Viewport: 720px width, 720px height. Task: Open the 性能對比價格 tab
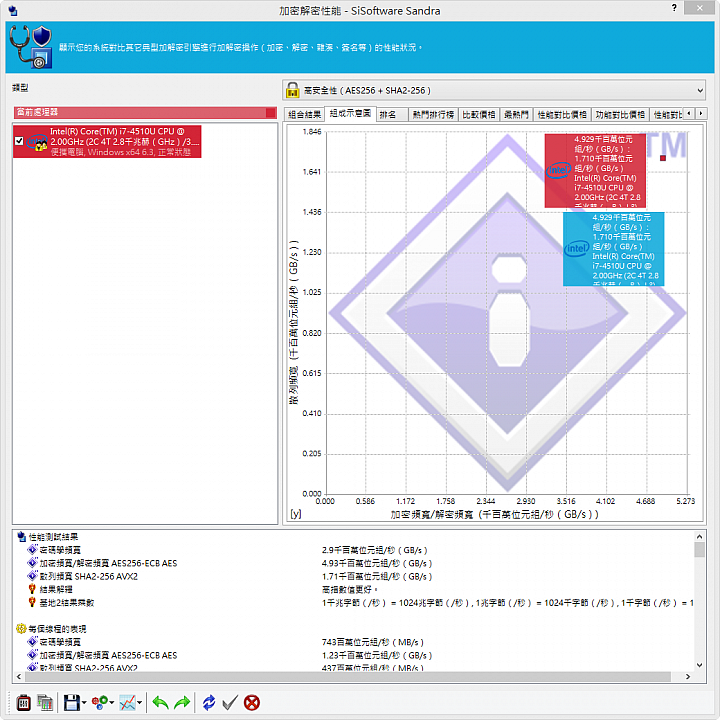click(x=562, y=114)
